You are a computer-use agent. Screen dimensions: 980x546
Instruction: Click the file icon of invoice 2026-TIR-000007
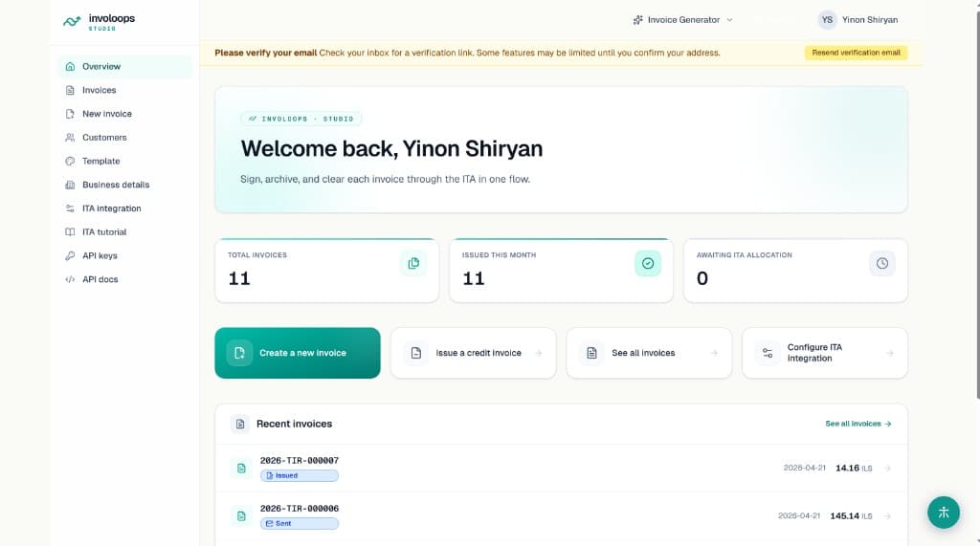click(241, 468)
